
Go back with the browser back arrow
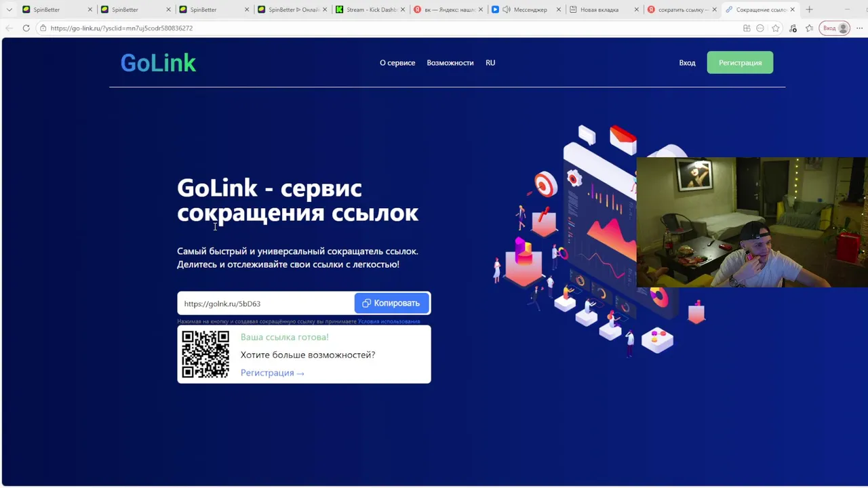pos(9,28)
